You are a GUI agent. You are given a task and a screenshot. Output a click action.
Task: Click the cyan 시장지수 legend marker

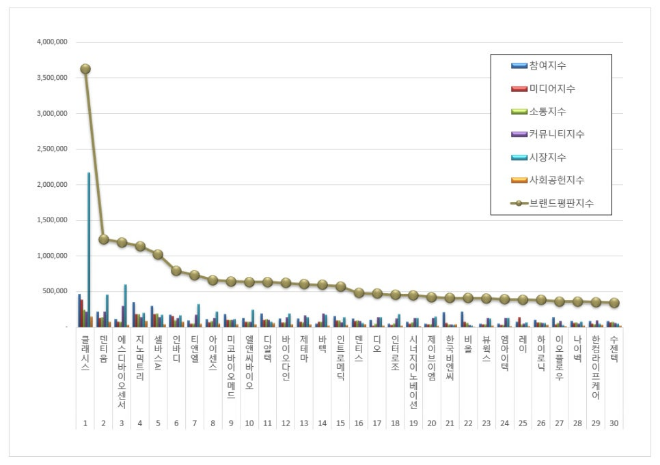click(519, 157)
